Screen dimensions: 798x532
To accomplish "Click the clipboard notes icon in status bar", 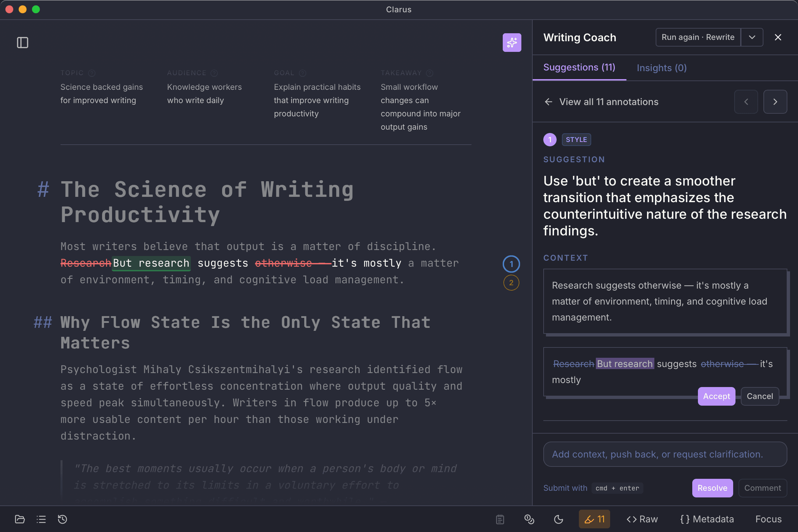I will pyautogui.click(x=500, y=519).
